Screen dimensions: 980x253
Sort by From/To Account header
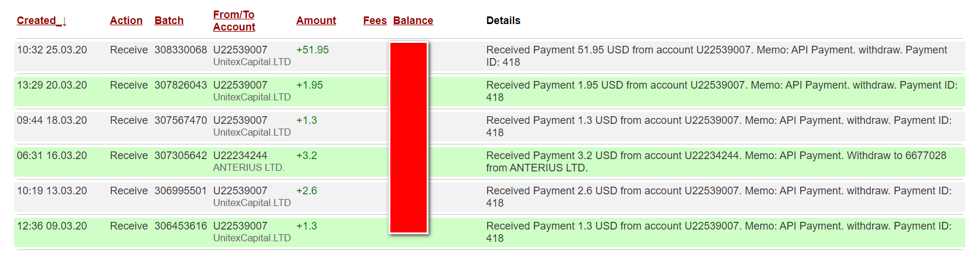click(x=234, y=21)
